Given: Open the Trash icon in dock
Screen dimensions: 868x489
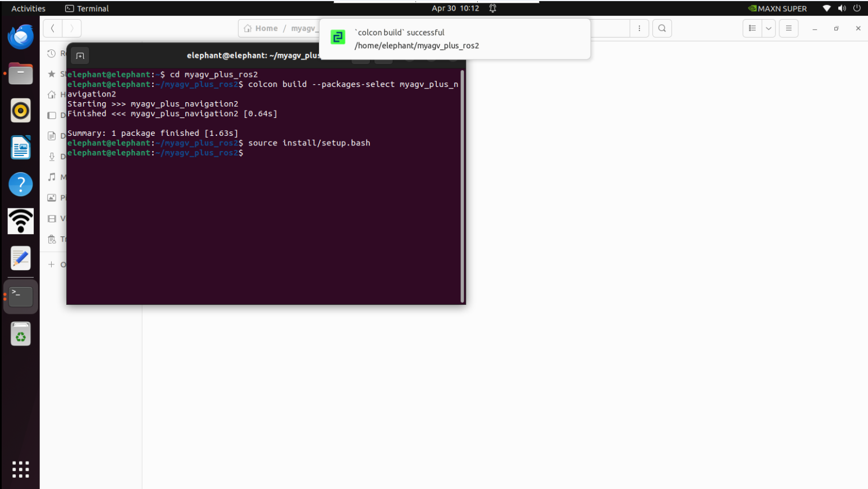Looking at the screenshot, I should point(21,334).
